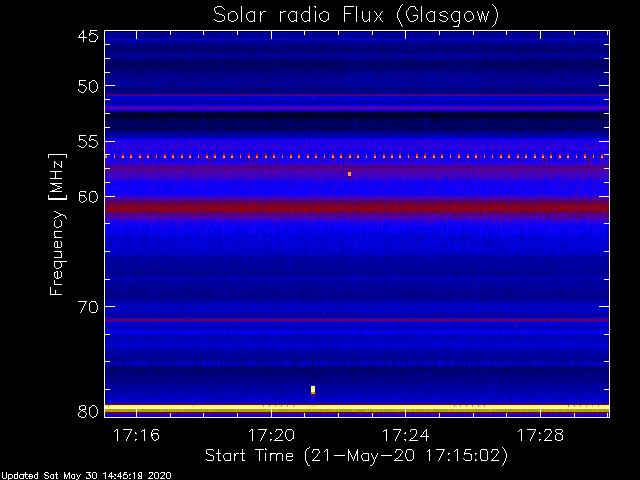This screenshot has width=640, height=480.
Task: Click the 'Frequency [MHz]' axis label
Action: coord(57,224)
